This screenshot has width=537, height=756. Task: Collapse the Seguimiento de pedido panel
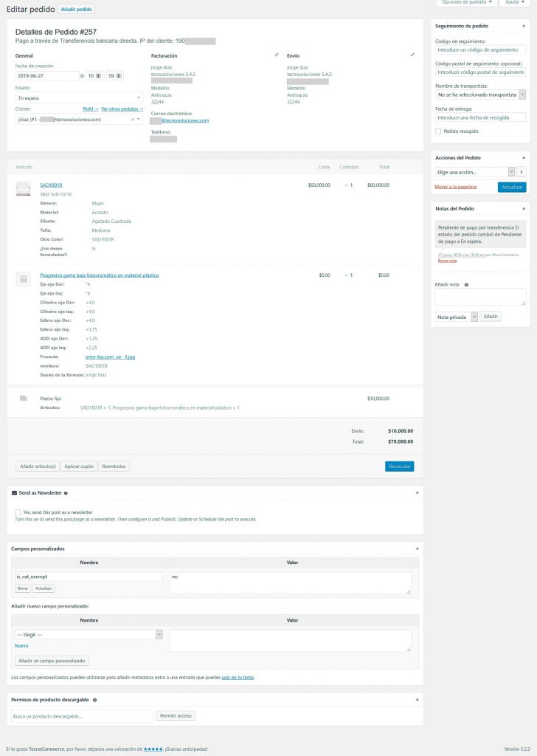click(x=524, y=26)
